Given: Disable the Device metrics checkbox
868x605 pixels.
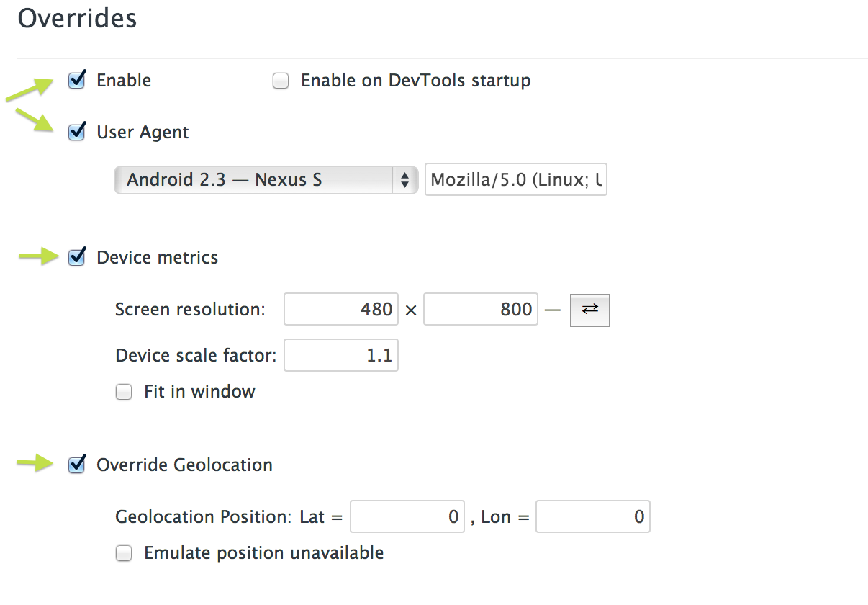Looking at the screenshot, I should pyautogui.click(x=77, y=258).
